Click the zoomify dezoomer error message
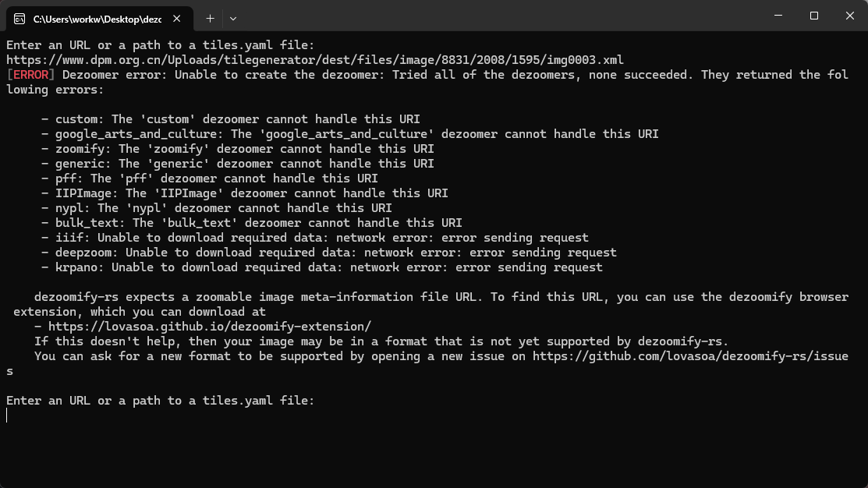 [x=234, y=148]
